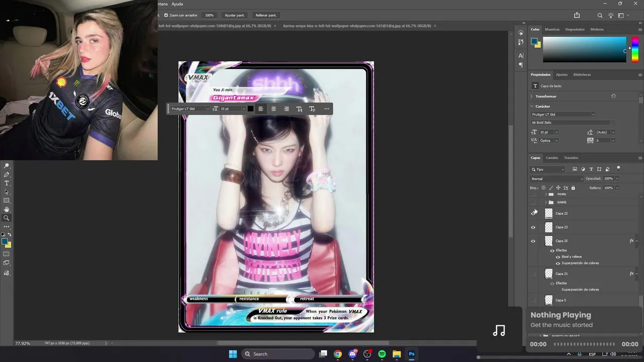Open the Paragraph panel icon in the dock
This screenshot has height=362, width=644.
coord(521,65)
